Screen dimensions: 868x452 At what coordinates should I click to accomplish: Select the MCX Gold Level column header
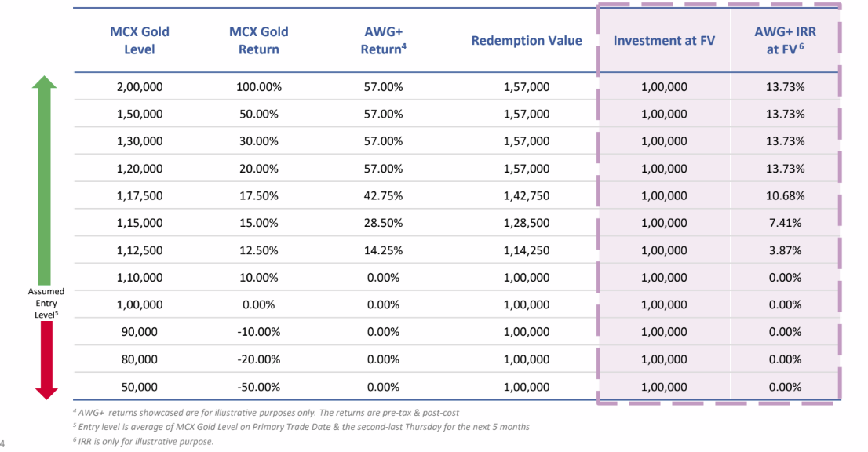140,41
